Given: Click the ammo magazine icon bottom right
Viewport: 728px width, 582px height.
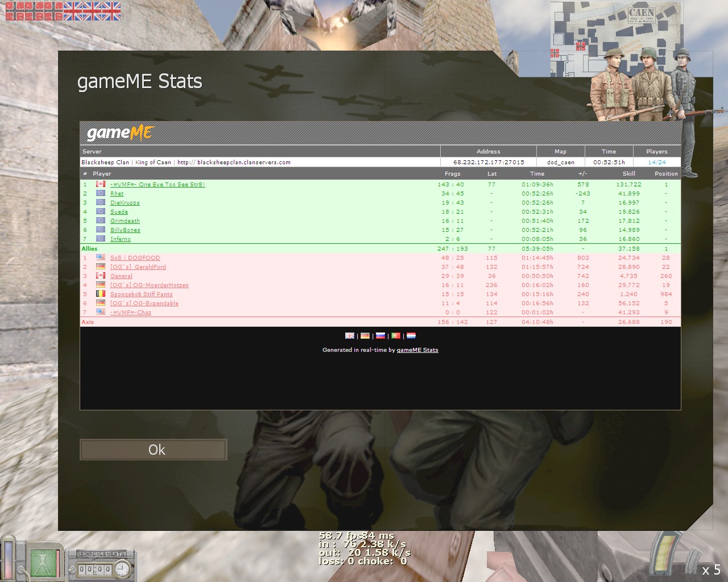Looking at the screenshot, I should point(664,554).
